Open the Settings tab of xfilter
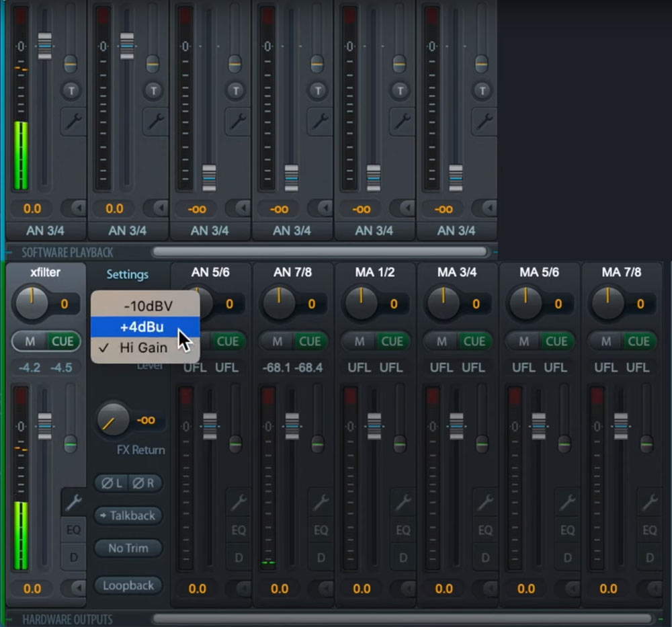The height and width of the screenshot is (627, 672). click(x=127, y=274)
